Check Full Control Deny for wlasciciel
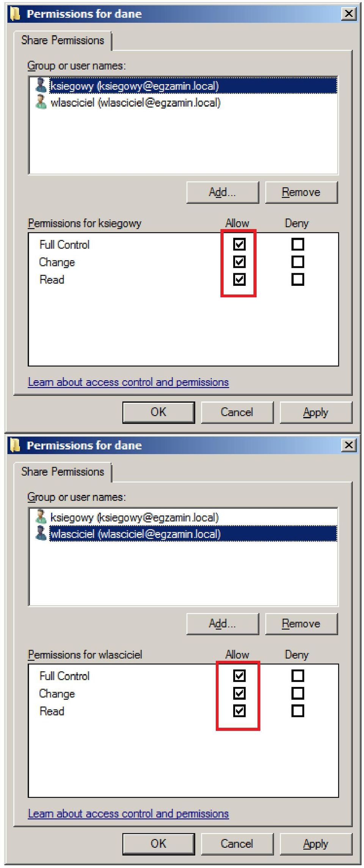The width and height of the screenshot is (364, 868). [298, 676]
